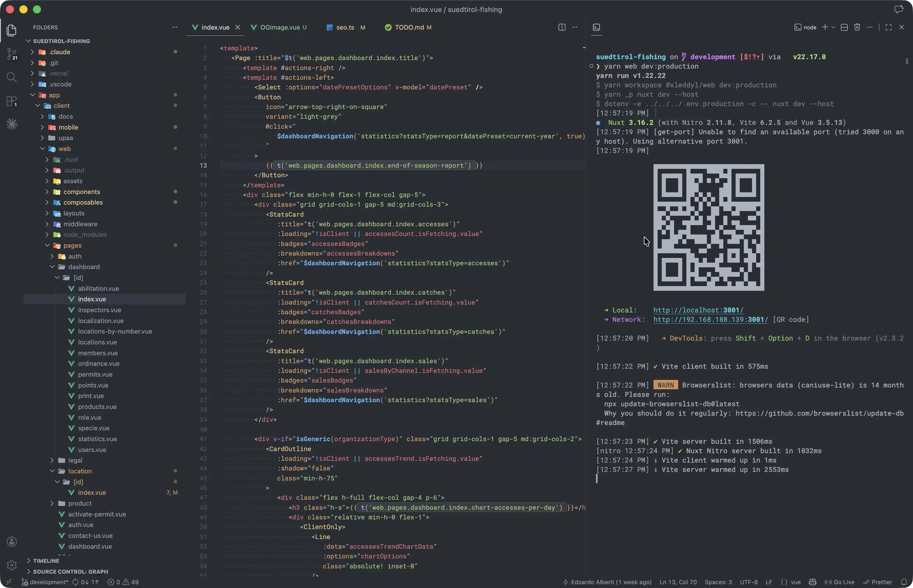This screenshot has width=913, height=588.
Task: Open the notifications bell
Action: [x=903, y=582]
